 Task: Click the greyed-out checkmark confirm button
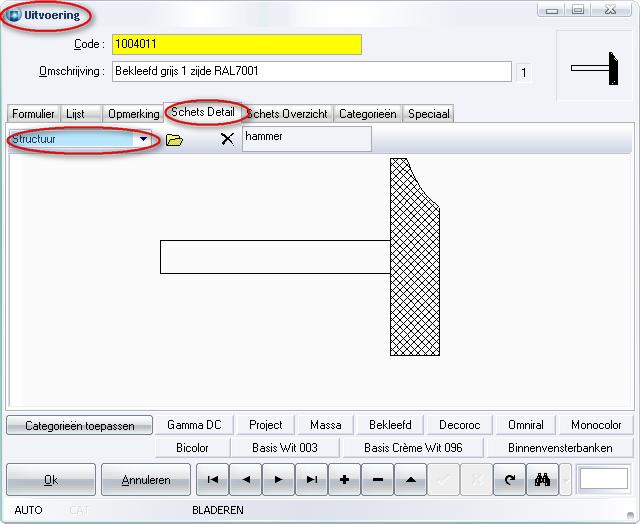pyautogui.click(x=444, y=480)
